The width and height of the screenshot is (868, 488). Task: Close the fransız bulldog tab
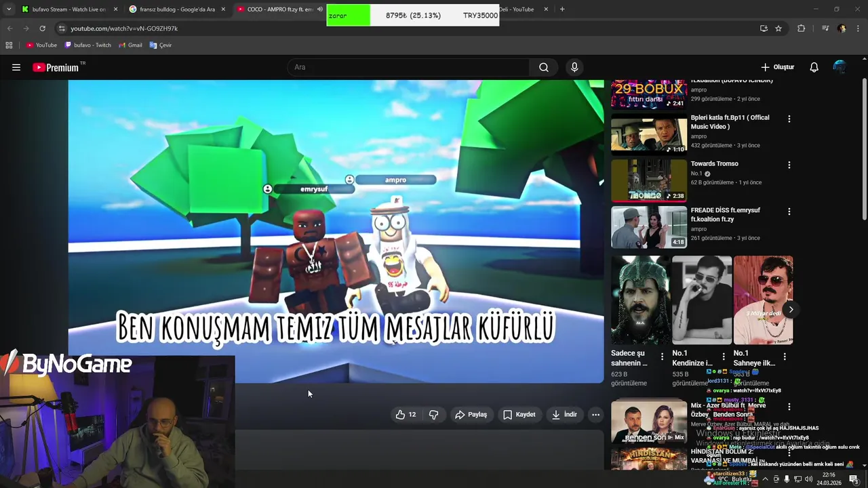pyautogui.click(x=223, y=9)
